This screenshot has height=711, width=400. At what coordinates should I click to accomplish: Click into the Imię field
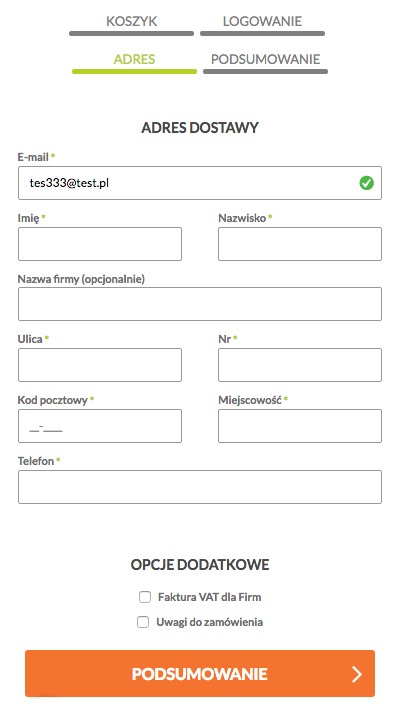coord(100,244)
